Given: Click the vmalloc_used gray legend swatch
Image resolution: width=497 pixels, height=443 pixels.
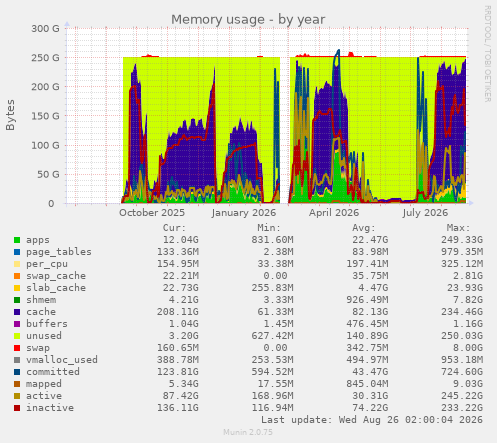Looking at the screenshot, I should click(x=17, y=360).
